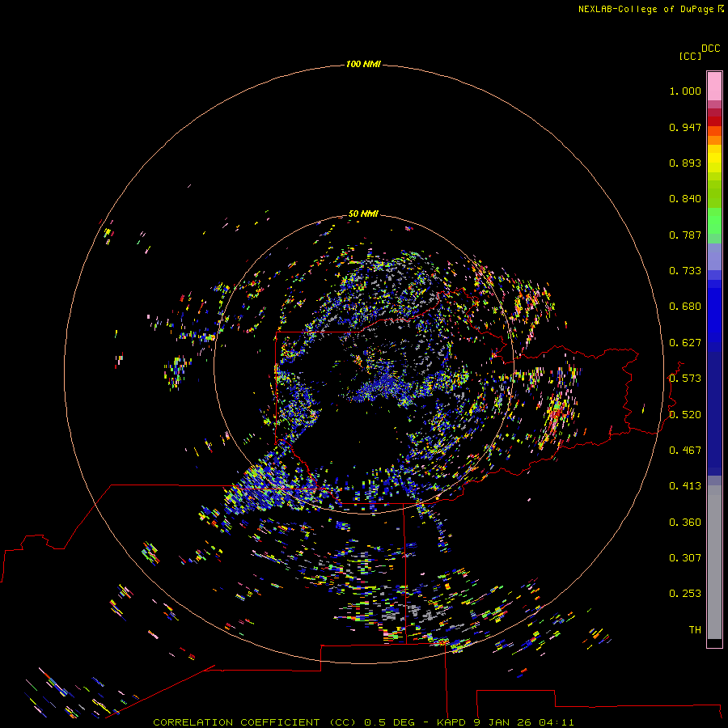Click the 04:11 timestamp
This screenshot has height=728, width=728.
557,722
